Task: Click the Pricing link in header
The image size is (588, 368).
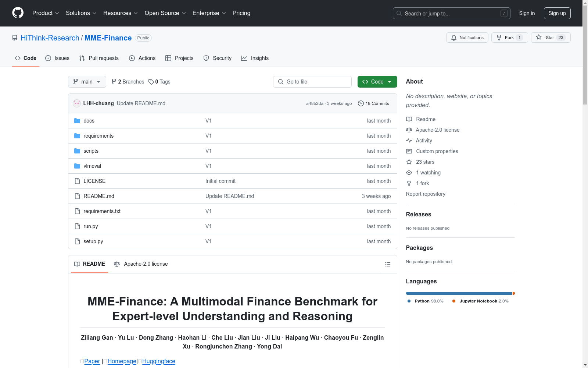Action: point(241,13)
